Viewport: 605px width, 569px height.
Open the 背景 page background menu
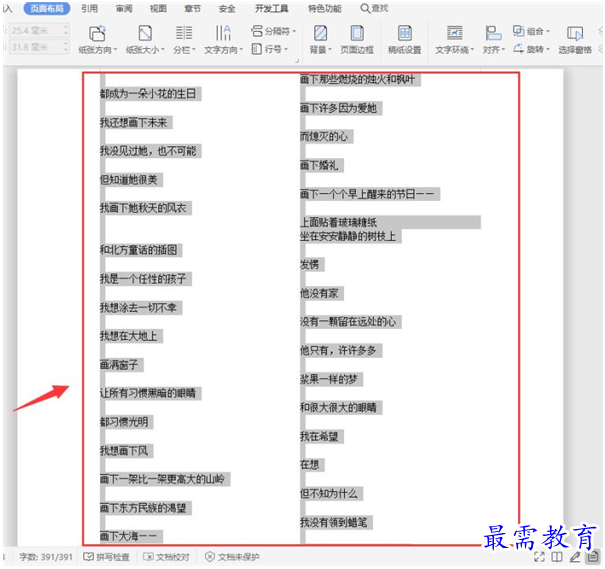click(x=320, y=40)
